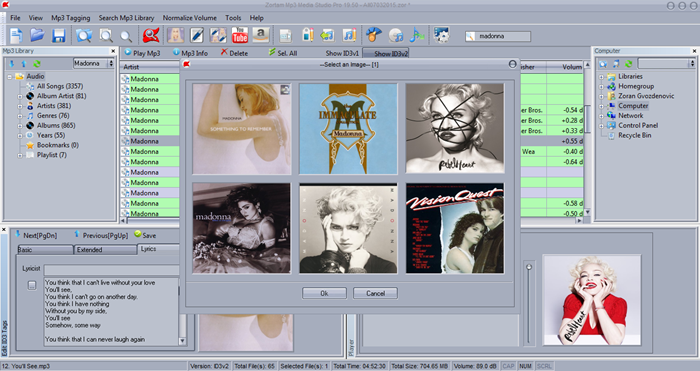
Task: Click the Next[PgDn] button
Action: tap(36, 235)
